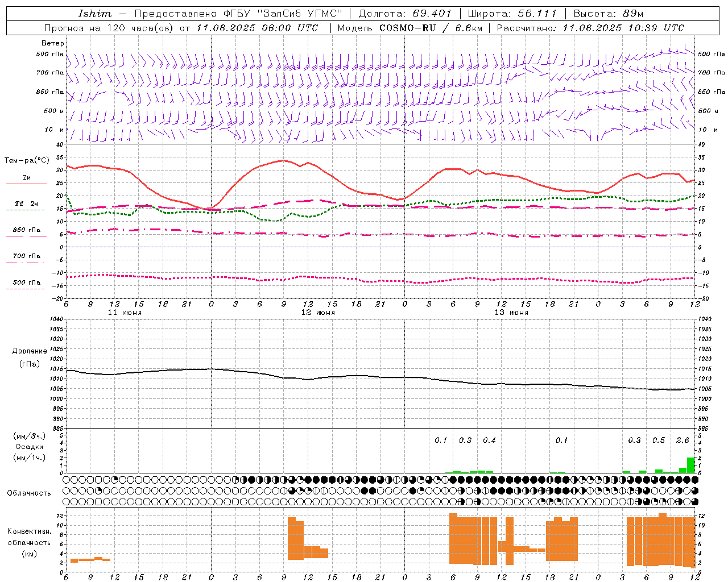Click the "(мм/1ч.)" precipitation unit label
The width and height of the screenshot is (728, 582).
coord(30,458)
